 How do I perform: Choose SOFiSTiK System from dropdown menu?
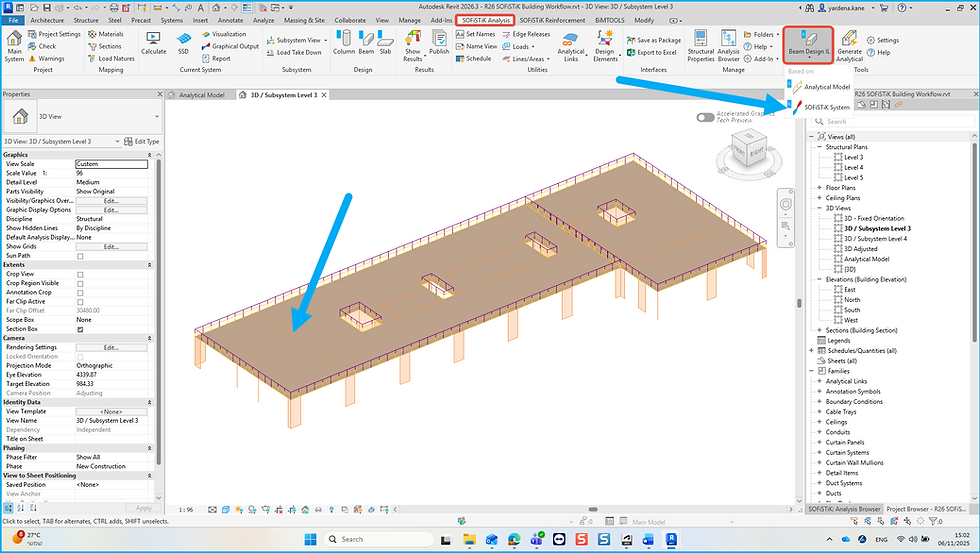pyautogui.click(x=819, y=107)
